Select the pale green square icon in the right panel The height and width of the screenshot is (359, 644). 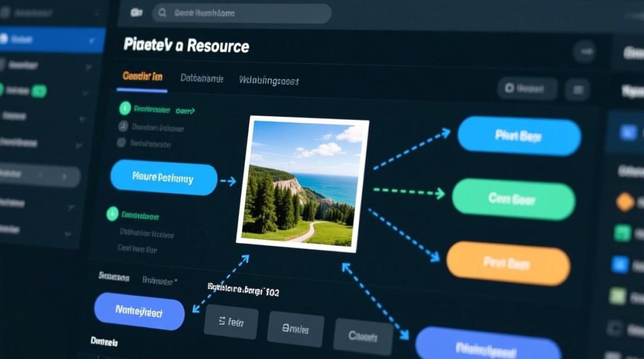click(617, 296)
